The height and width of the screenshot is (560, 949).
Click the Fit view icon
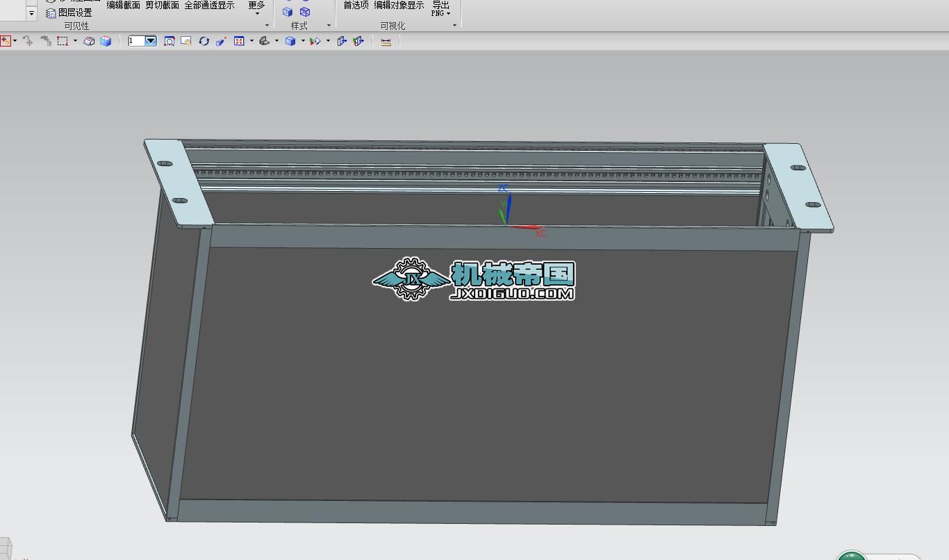coord(239,41)
